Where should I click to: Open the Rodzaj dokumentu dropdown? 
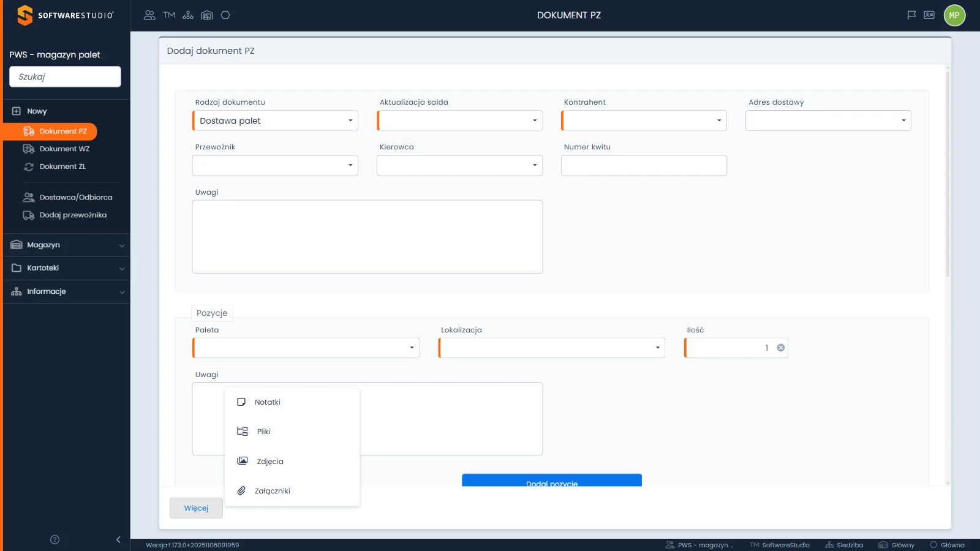click(x=275, y=121)
